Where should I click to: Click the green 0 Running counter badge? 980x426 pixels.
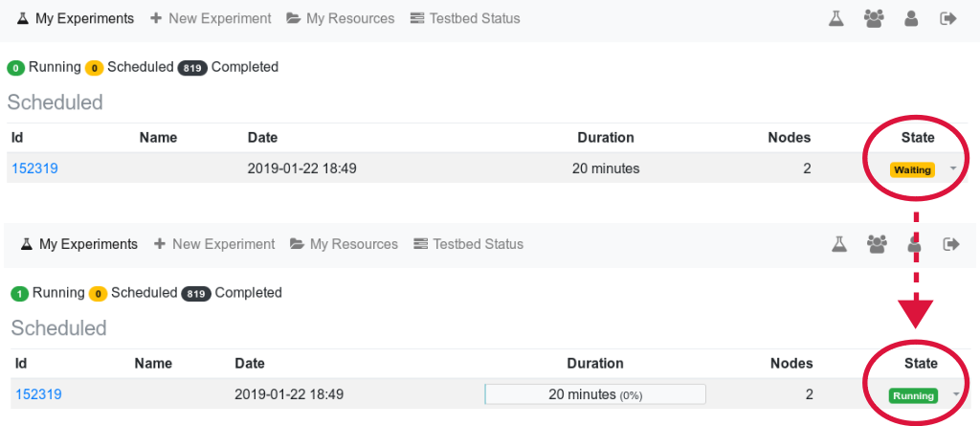[15, 68]
